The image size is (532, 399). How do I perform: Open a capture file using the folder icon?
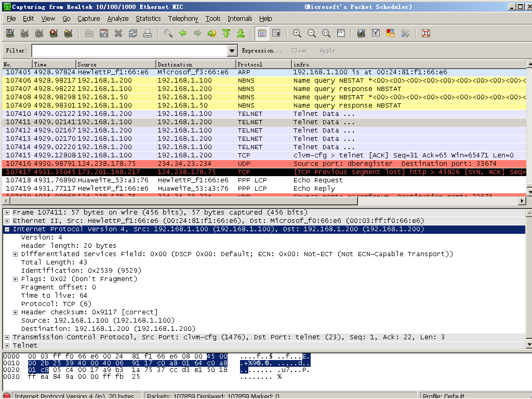(x=89, y=33)
